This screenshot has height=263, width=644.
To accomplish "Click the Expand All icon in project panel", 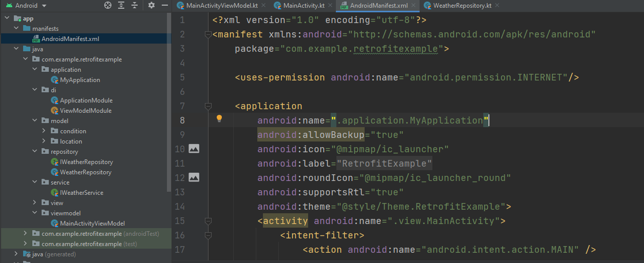I will 121,5.
